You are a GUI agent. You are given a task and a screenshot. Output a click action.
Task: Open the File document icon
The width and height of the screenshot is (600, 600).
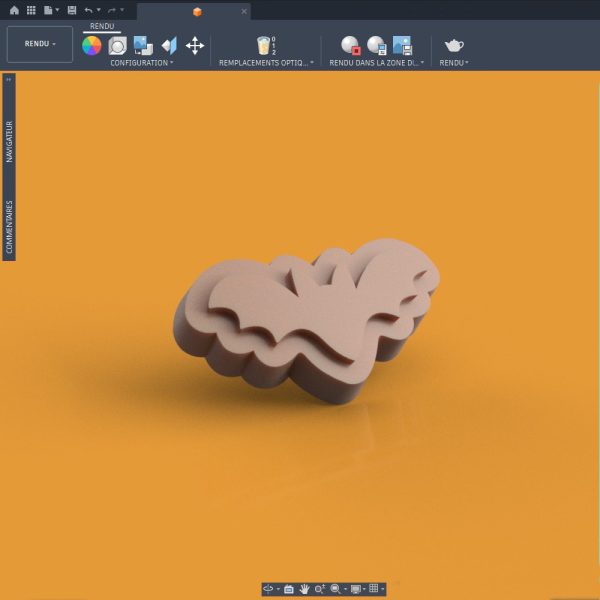click(48, 10)
